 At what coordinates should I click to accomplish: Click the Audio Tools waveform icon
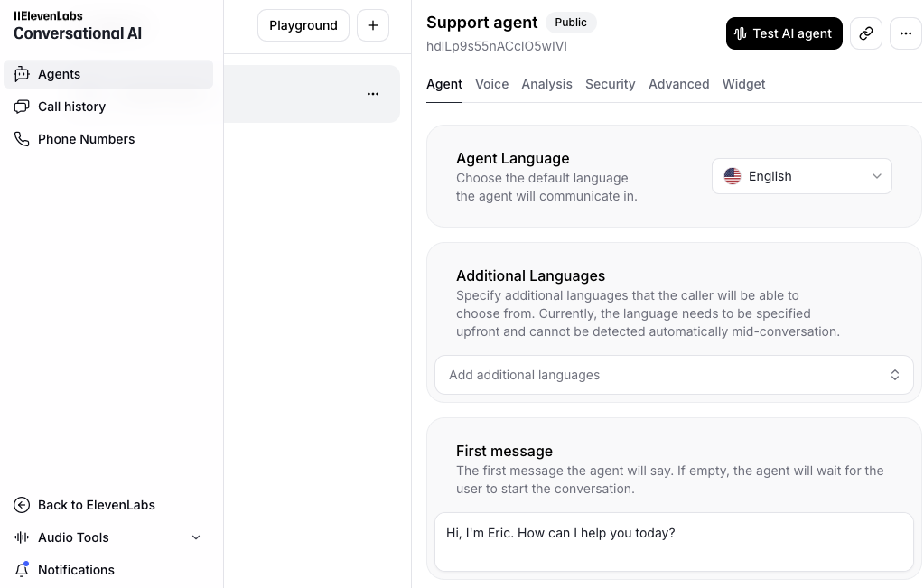(22, 537)
